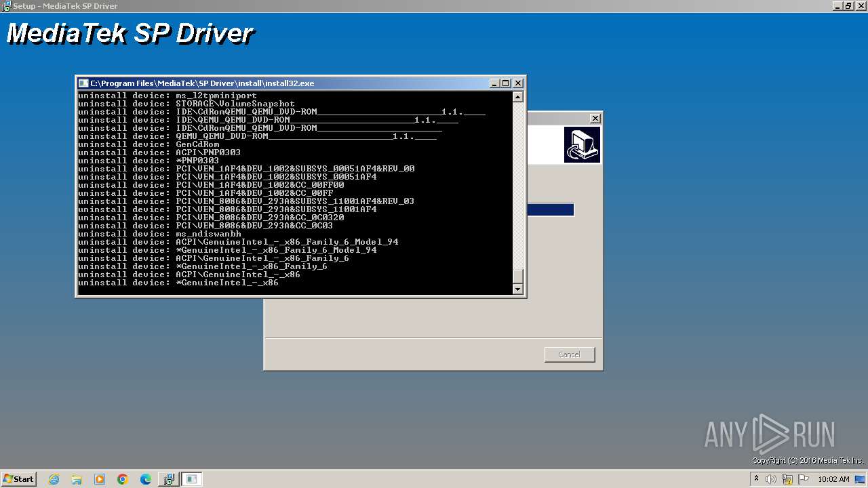Click console scrollbar up arrow
The width and height of the screenshot is (868, 488).
point(518,97)
